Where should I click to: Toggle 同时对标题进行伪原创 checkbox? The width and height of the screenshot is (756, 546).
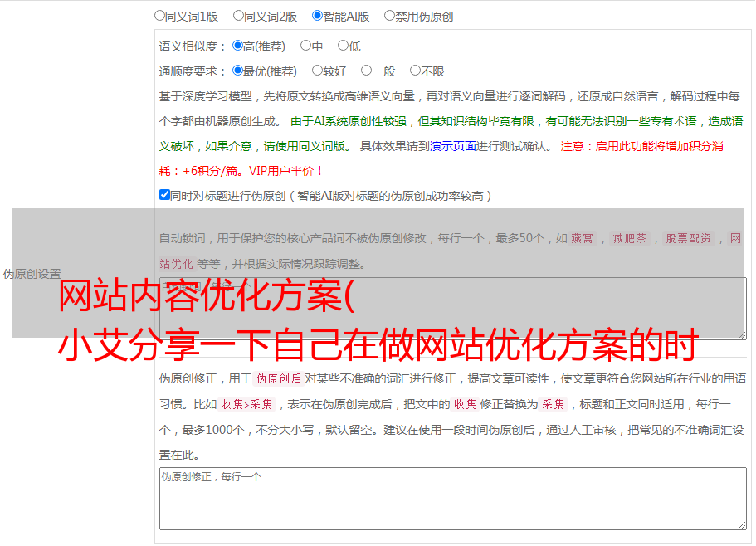[164, 195]
